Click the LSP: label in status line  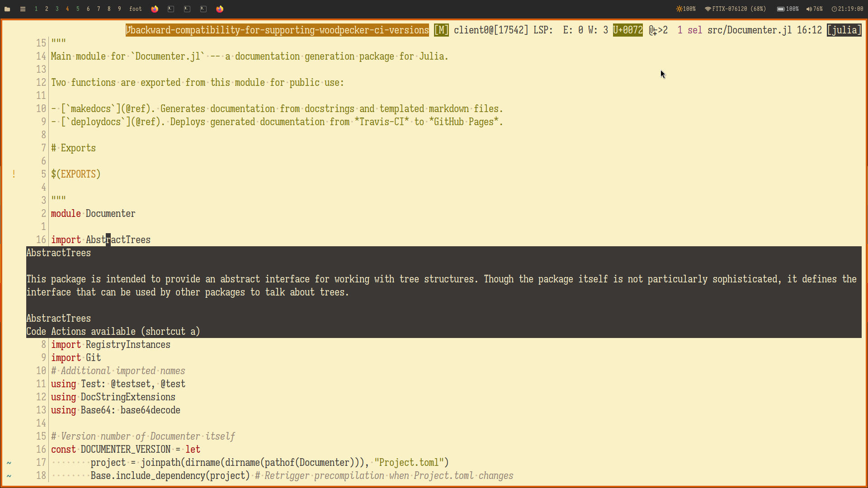[543, 30]
